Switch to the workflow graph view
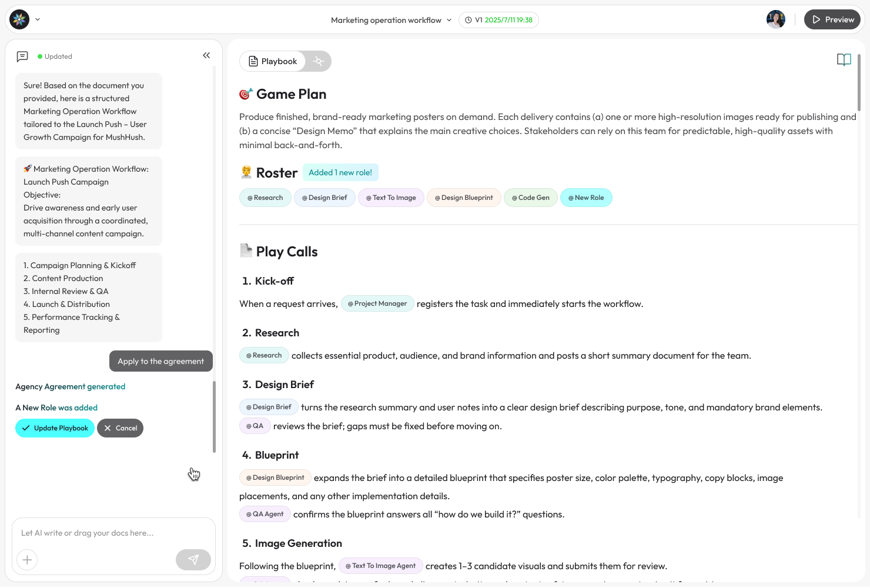Image resolution: width=870 pixels, height=588 pixels. click(319, 61)
